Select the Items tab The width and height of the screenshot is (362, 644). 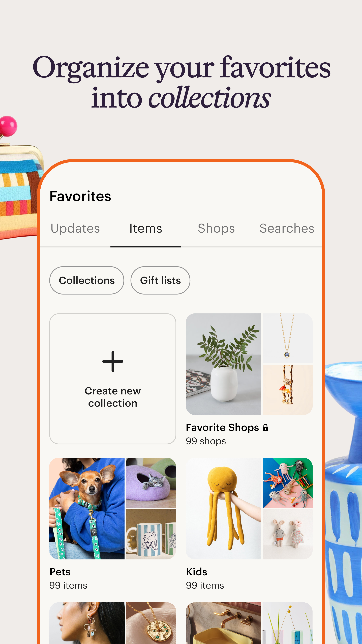coord(146,228)
